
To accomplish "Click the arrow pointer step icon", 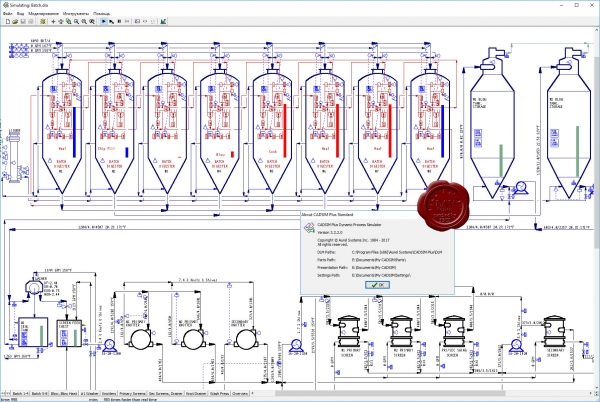I will pyautogui.click(x=111, y=22).
